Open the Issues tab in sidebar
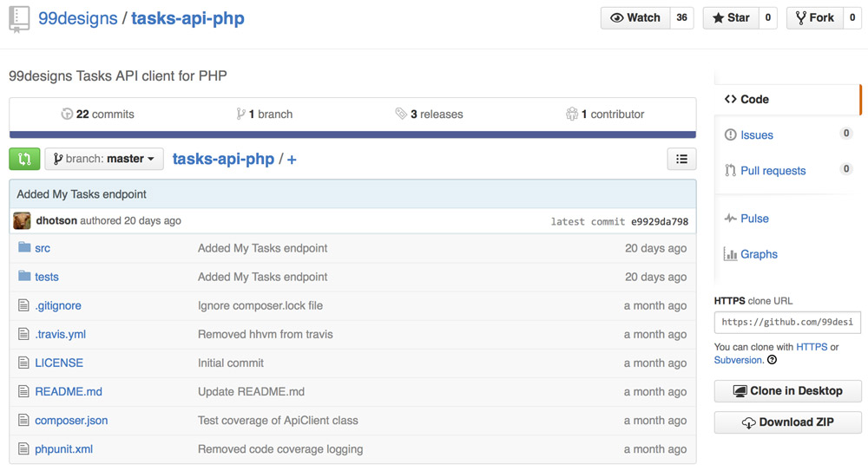This screenshot has height=471, width=868. coord(756,135)
